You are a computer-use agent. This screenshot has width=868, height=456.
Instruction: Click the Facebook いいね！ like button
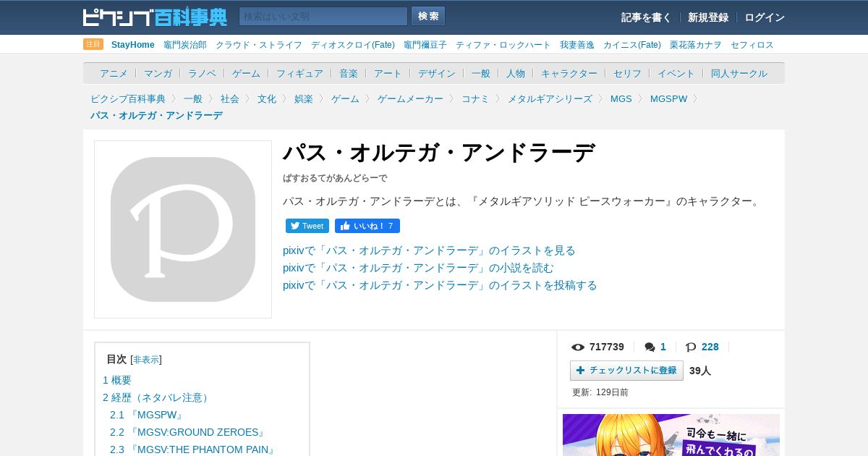(x=367, y=226)
